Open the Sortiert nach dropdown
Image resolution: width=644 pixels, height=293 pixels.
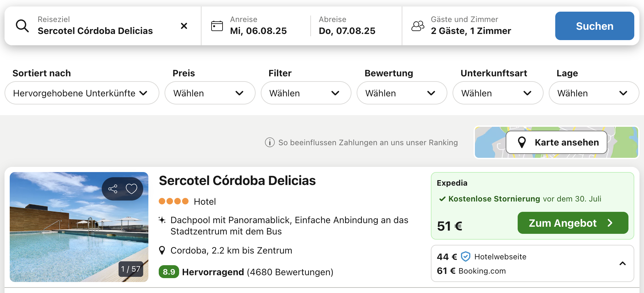click(82, 93)
